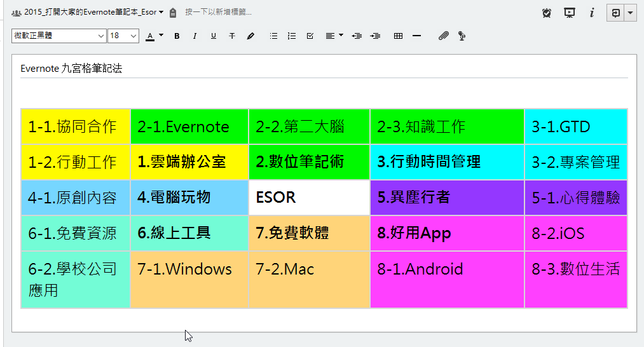Click the cell 3.行動時間管理
Screen dimensions: 644x347
pos(448,162)
